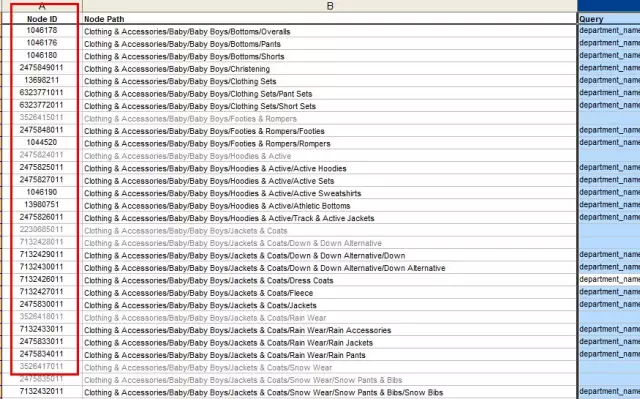640x399 pixels.
Task: Click the path ending in Coats/Fleece
Action: 198,293
